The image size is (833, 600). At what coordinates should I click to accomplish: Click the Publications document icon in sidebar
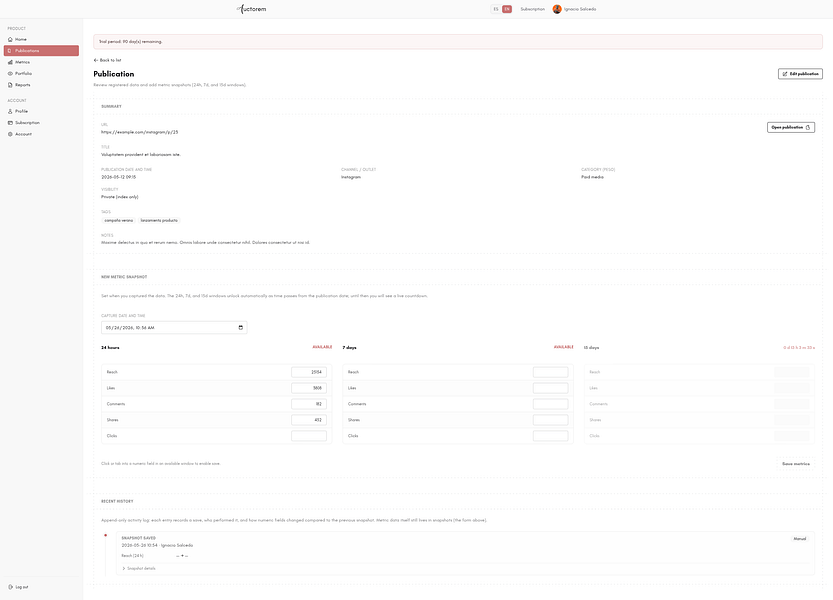(x=10, y=50)
